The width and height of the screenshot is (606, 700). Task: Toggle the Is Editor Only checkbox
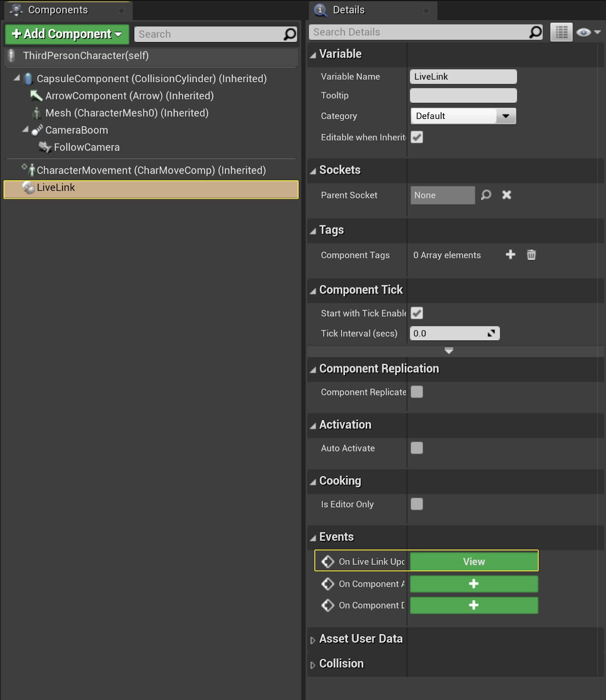[417, 504]
